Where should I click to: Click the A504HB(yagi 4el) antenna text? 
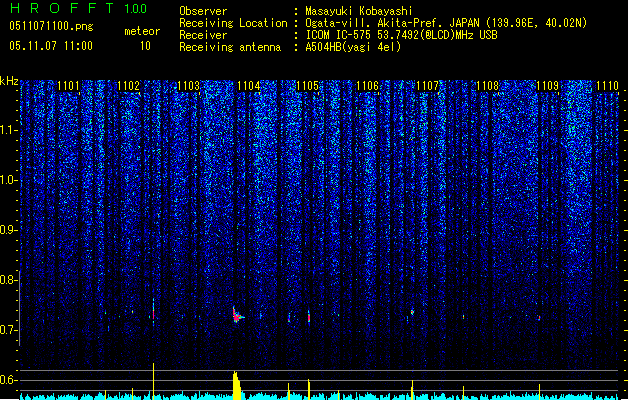pos(353,47)
